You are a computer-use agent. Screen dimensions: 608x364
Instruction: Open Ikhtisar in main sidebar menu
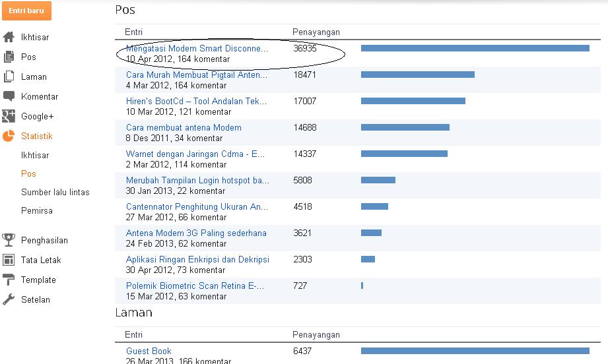35,37
